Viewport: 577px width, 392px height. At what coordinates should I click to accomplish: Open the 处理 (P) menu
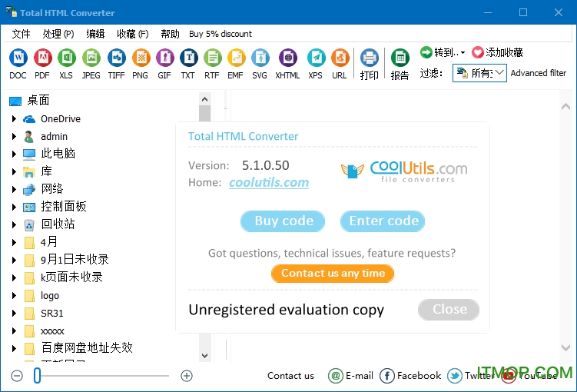58,34
